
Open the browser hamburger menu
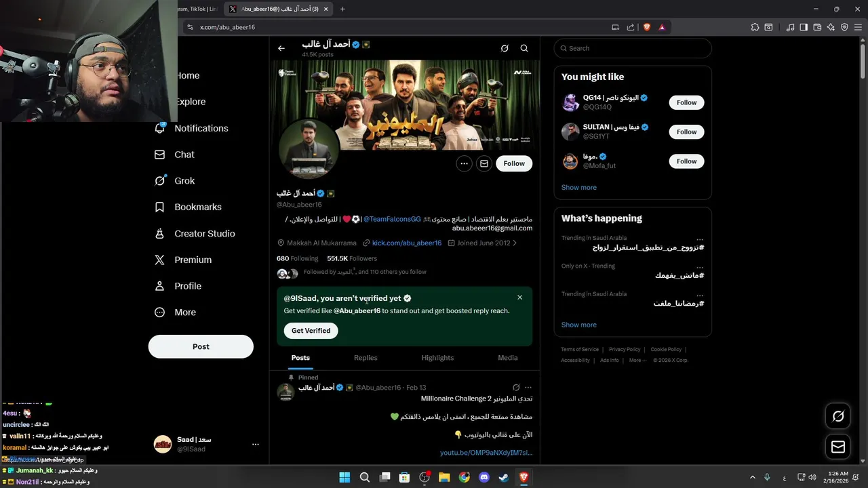(x=859, y=27)
